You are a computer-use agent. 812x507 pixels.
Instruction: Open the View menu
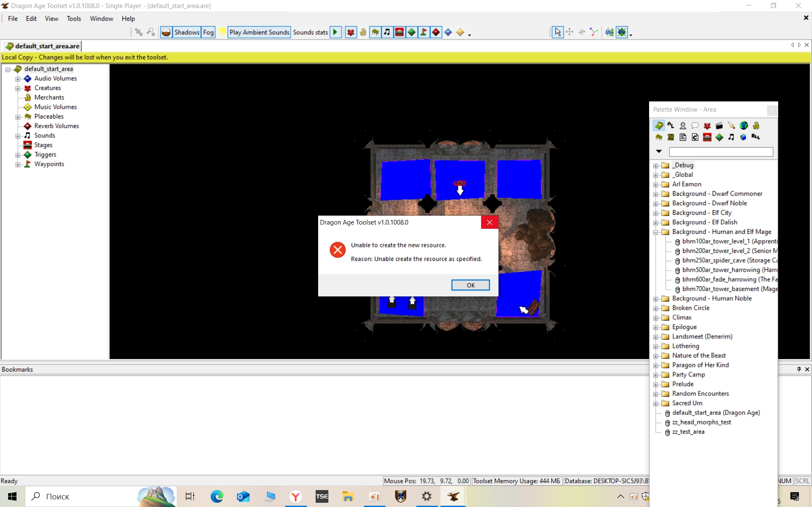[52, 19]
